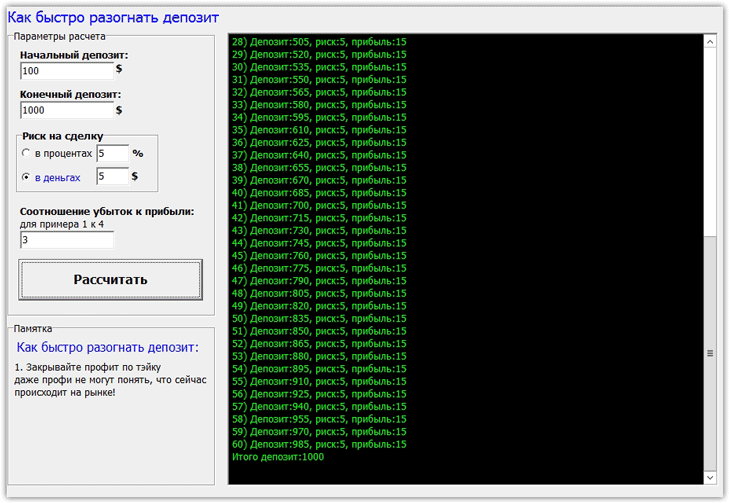Focus the Начальный депозит input field
This screenshot has width=729, height=503.
66,71
